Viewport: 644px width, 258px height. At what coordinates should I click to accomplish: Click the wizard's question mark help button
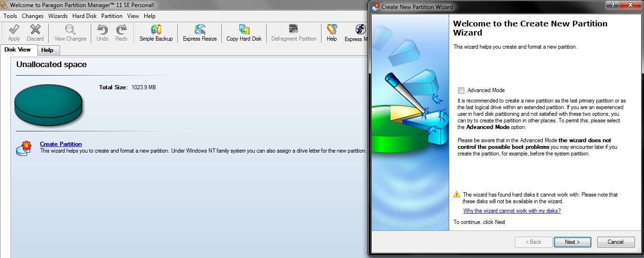tap(612, 5)
